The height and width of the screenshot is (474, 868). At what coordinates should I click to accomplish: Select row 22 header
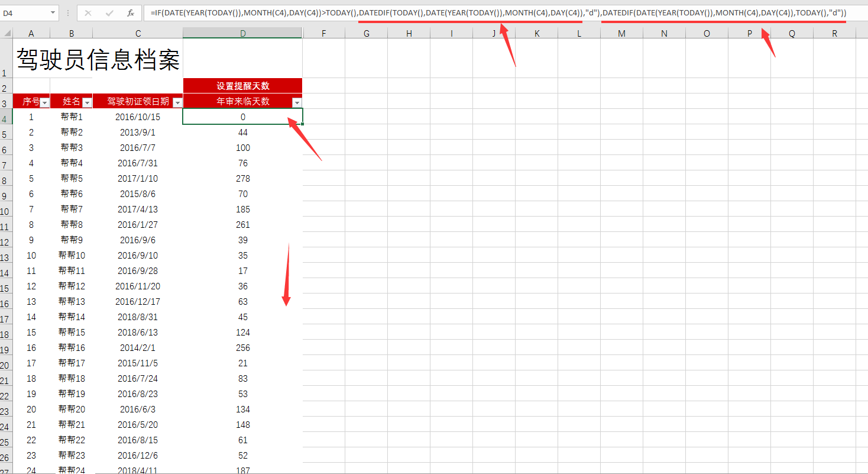[x=6, y=395]
